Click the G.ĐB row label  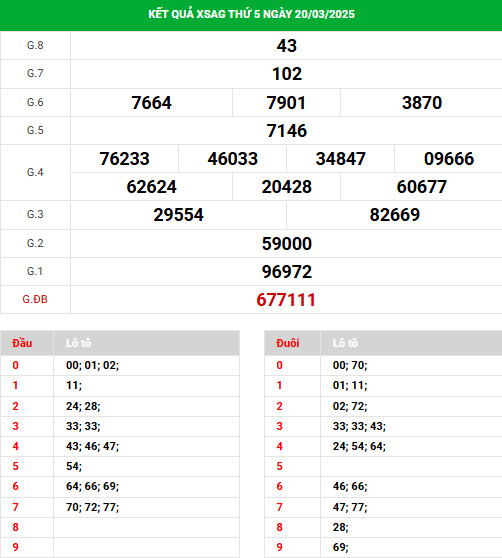point(35,299)
